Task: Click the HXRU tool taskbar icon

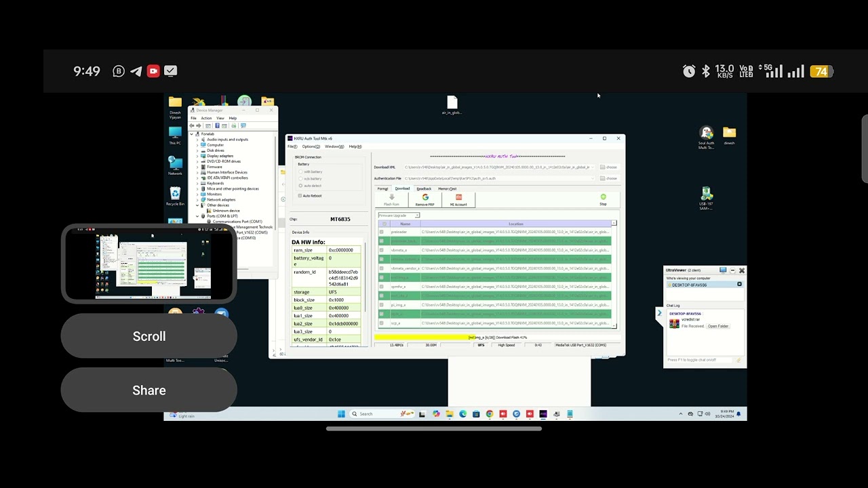Action: (543, 413)
